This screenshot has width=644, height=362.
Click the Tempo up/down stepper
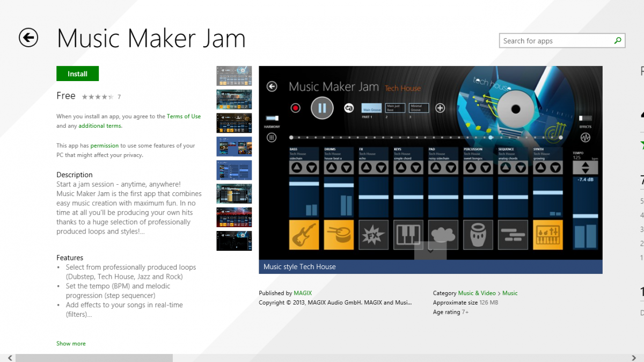[585, 168]
